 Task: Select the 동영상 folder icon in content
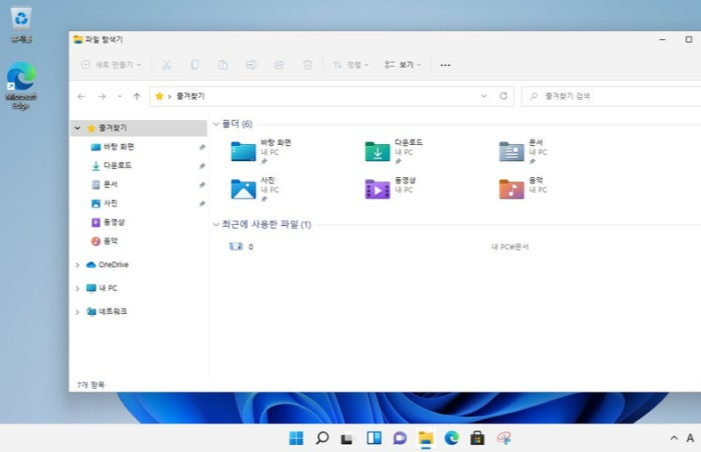coord(377,189)
